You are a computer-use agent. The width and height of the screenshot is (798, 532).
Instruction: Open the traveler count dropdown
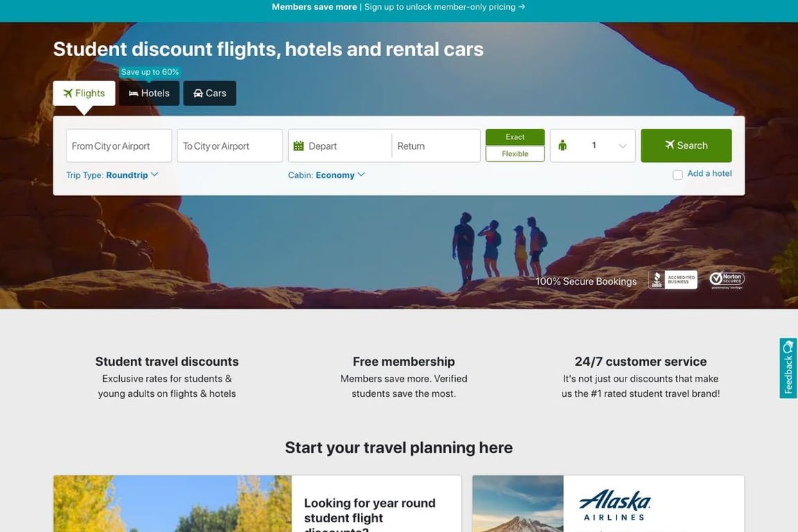click(x=593, y=145)
